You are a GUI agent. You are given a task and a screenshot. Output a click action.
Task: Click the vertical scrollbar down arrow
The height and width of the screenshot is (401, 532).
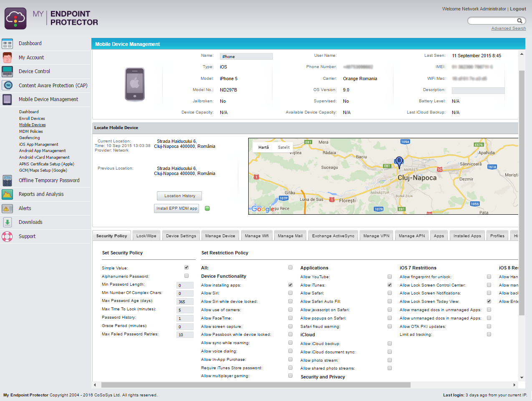point(522,378)
